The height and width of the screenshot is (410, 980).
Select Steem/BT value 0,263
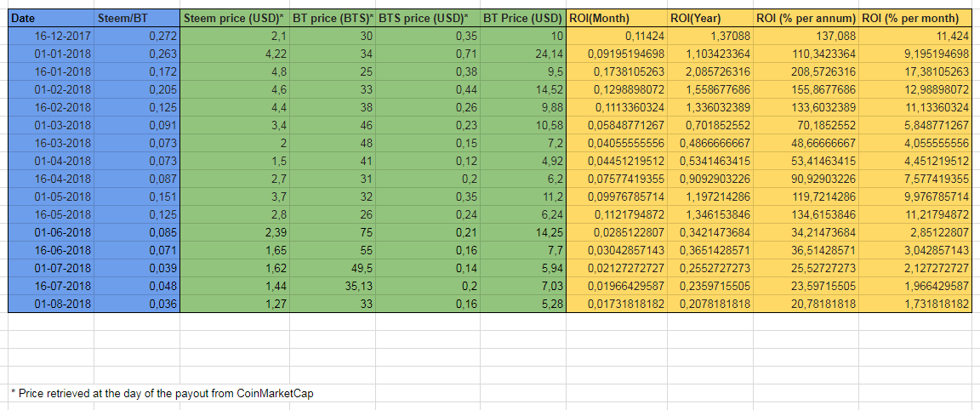tap(137, 54)
